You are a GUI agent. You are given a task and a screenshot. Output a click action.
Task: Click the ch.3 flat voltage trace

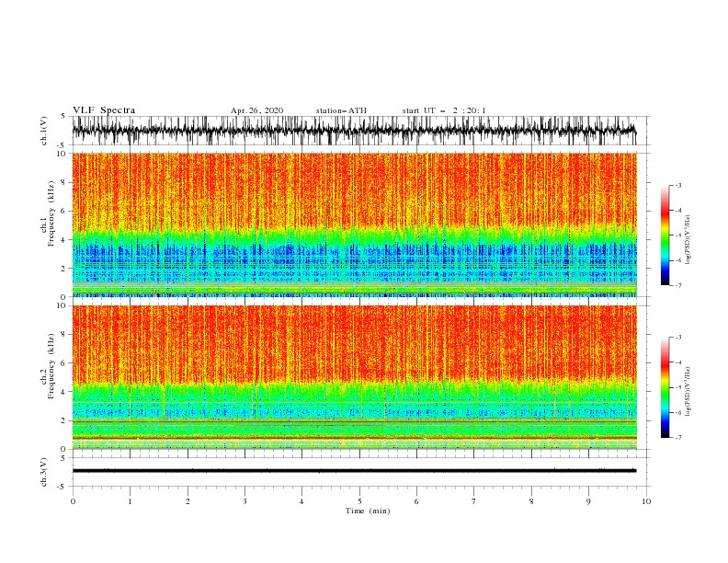pos(354,471)
